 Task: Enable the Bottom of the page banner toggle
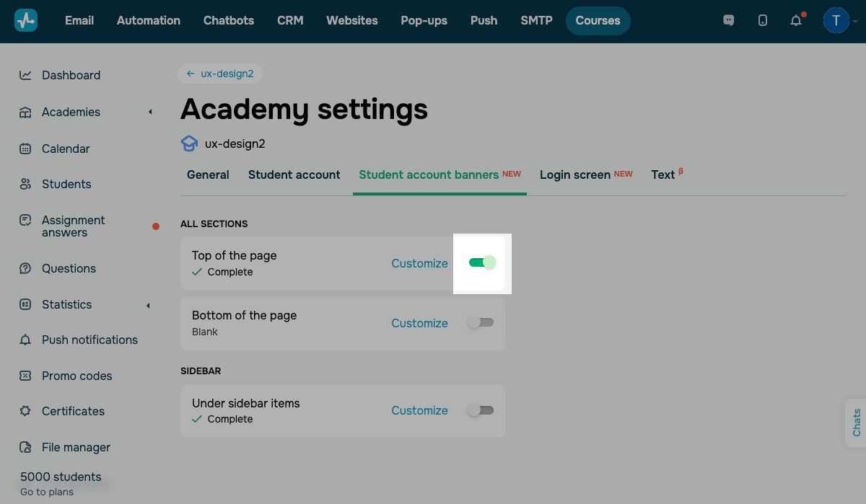click(x=481, y=322)
